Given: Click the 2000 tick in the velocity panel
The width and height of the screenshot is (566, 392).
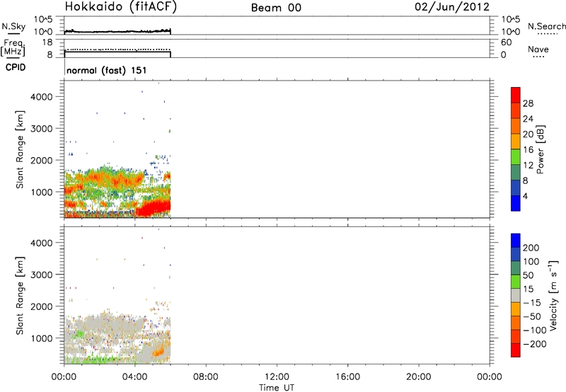Looking at the screenshot, I should (42, 306).
